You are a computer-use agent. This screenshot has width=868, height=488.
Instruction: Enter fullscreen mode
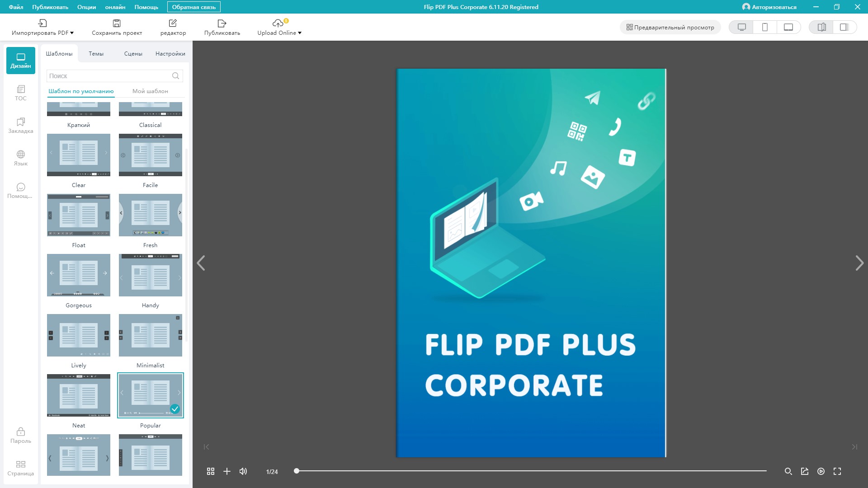coord(837,471)
